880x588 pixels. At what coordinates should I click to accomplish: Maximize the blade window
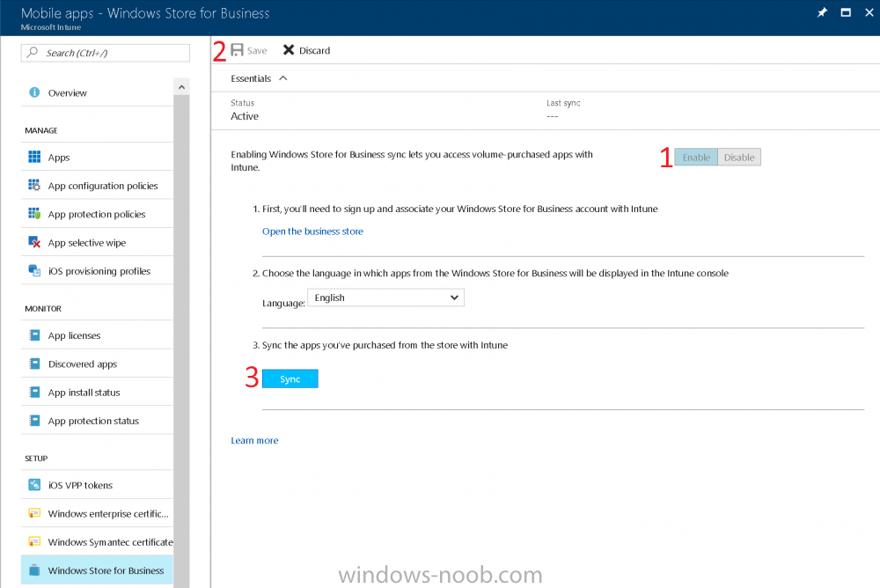pyautogui.click(x=846, y=12)
